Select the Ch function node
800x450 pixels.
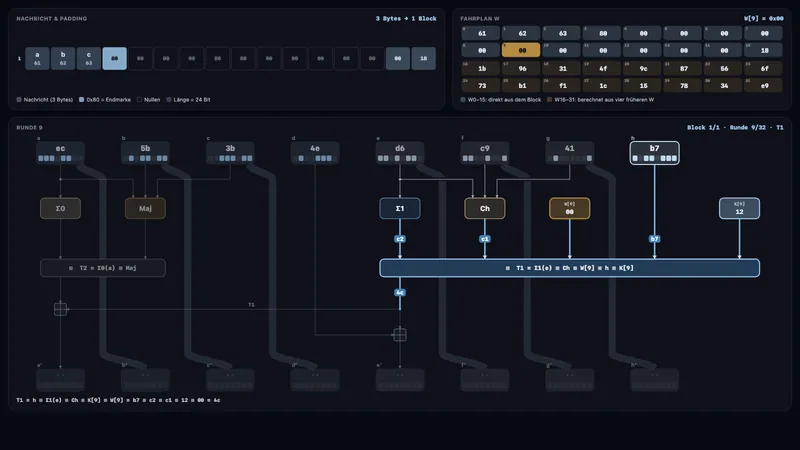(485, 208)
